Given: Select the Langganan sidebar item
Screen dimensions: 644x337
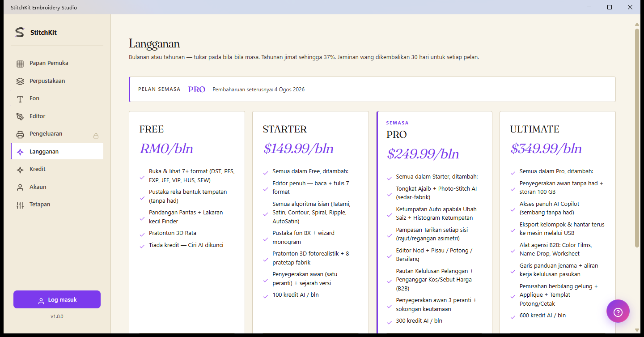Looking at the screenshot, I should (x=57, y=152).
